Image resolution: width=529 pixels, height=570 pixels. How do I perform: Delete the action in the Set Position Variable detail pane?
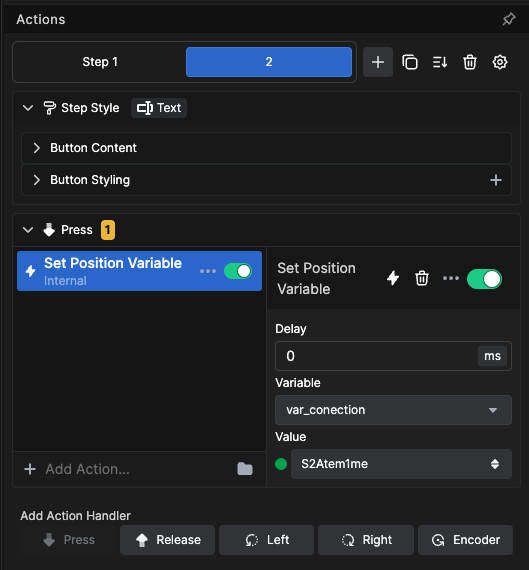[x=422, y=278]
